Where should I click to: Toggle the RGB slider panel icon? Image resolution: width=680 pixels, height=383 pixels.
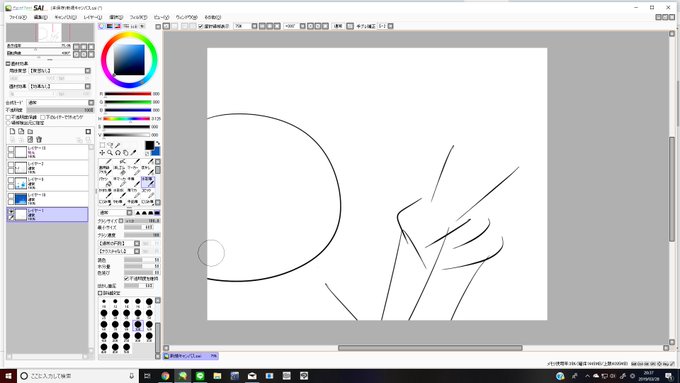point(109,26)
